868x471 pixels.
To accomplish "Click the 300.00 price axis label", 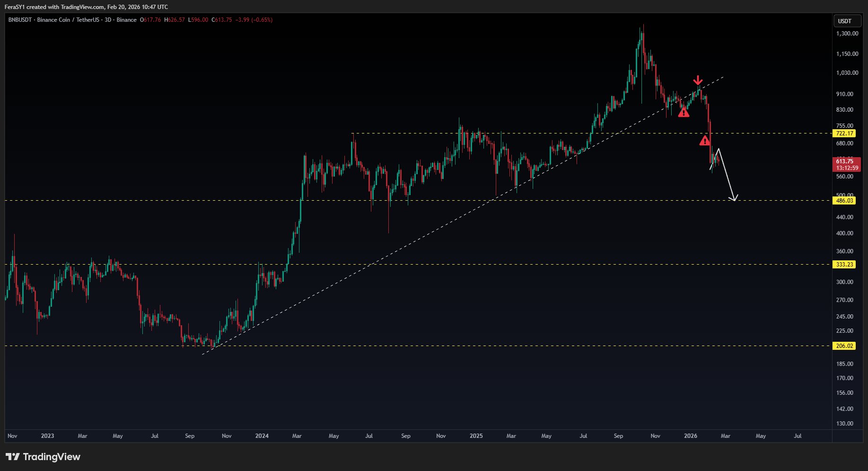I will (845, 282).
